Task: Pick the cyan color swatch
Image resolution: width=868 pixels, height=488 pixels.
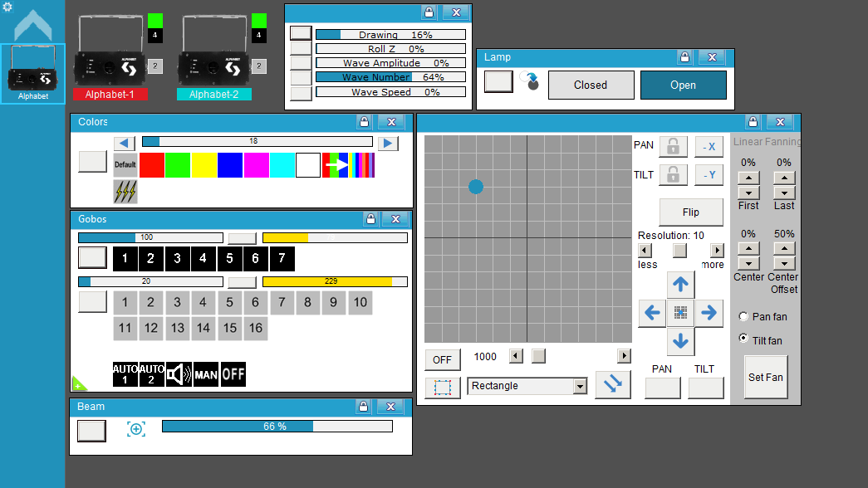Action: click(x=282, y=165)
